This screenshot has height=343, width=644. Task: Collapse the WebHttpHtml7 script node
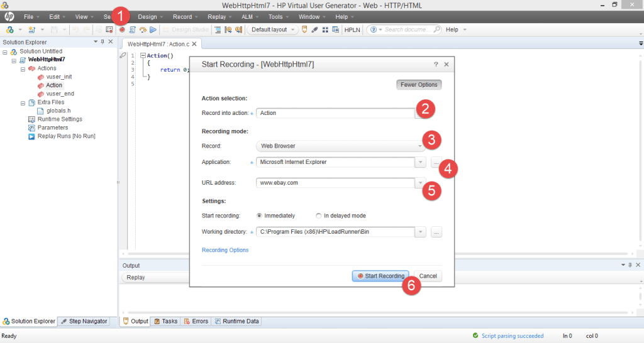(14, 61)
